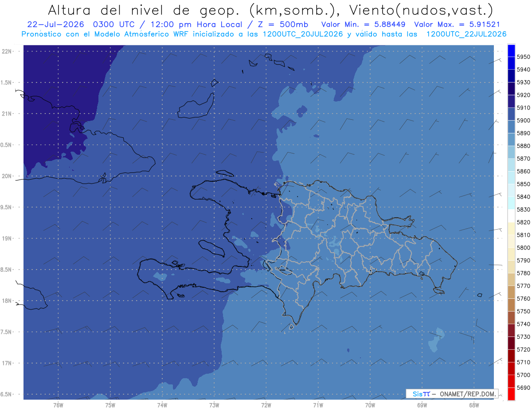The height and width of the screenshot is (411, 532).
Task: Click the 'Sisπ - ONAMET/REP.DOM.' label box
Action: click(x=452, y=394)
